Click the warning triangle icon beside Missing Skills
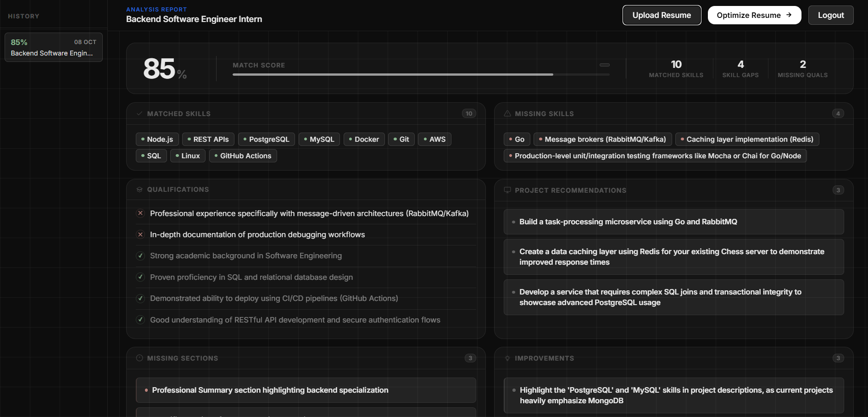Image resolution: width=868 pixels, height=417 pixels. (507, 113)
